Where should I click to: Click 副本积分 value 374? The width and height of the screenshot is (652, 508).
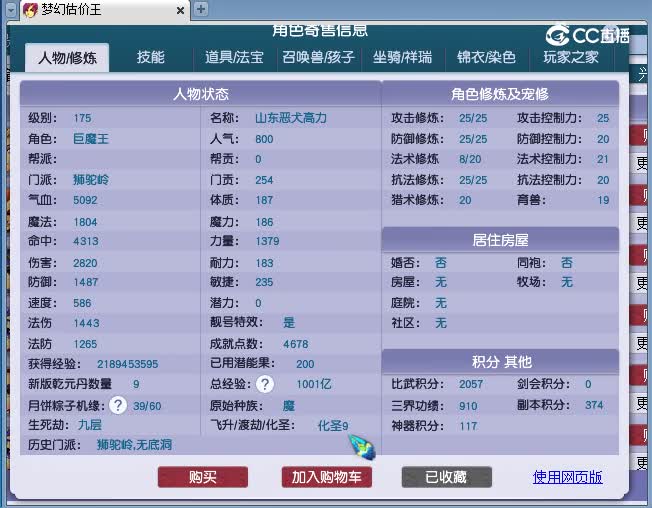[x=594, y=405]
